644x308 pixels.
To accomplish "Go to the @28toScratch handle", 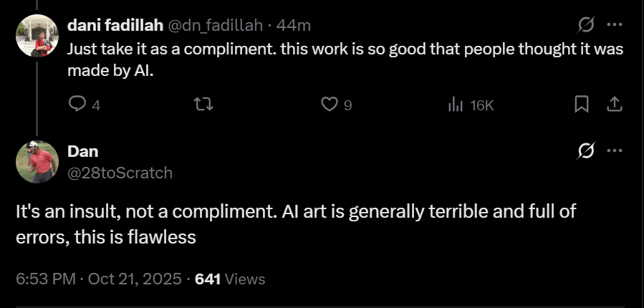I will (x=120, y=172).
